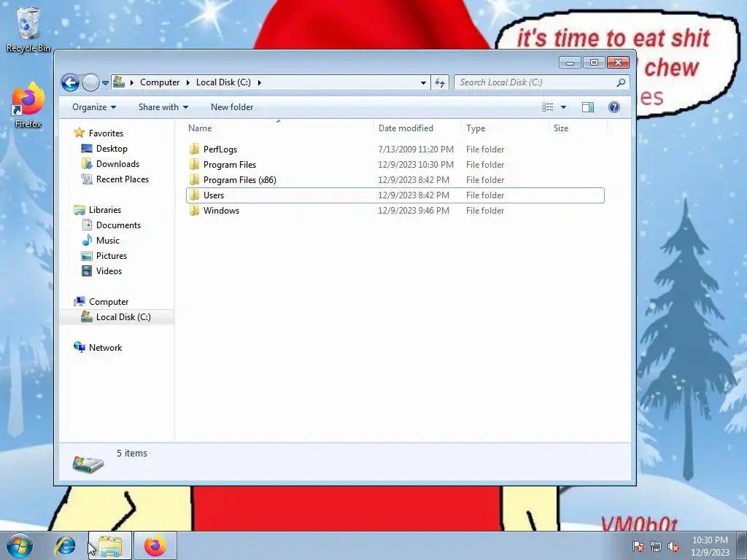Click the Windows folder name

(221, 210)
